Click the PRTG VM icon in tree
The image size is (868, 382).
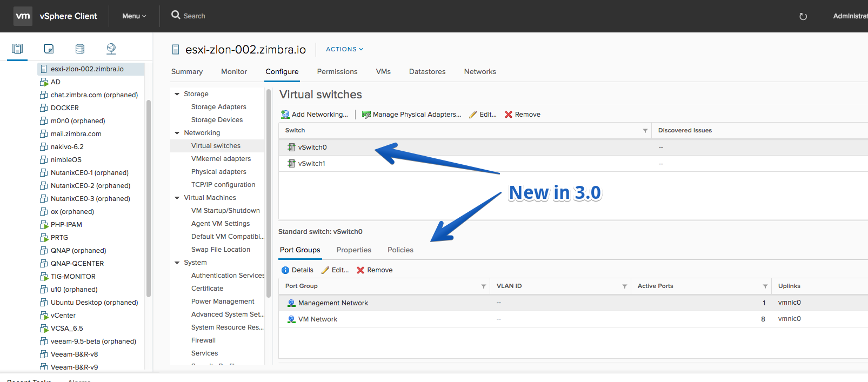(x=44, y=238)
